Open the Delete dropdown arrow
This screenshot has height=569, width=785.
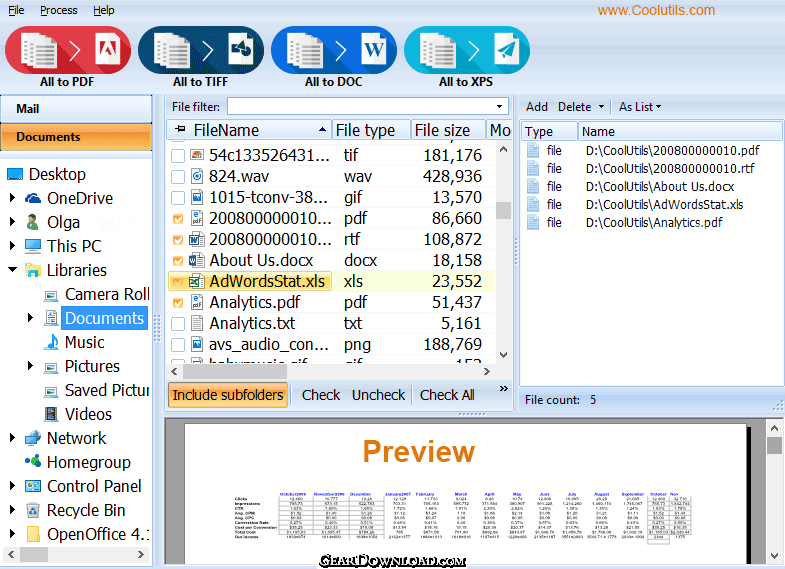[x=601, y=107]
